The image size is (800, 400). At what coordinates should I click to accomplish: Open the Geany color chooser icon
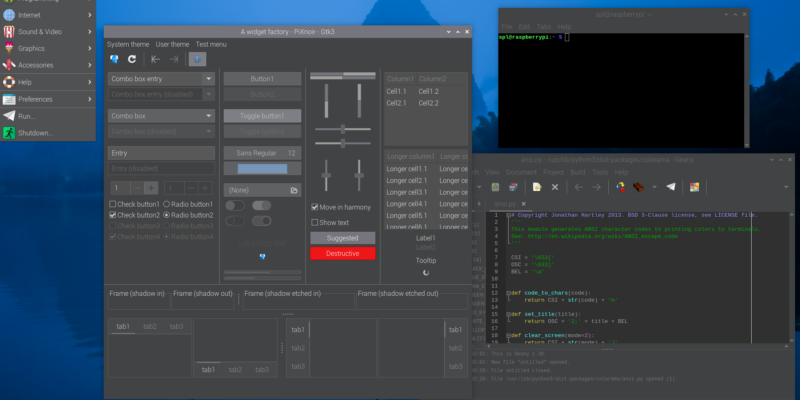[x=695, y=187]
